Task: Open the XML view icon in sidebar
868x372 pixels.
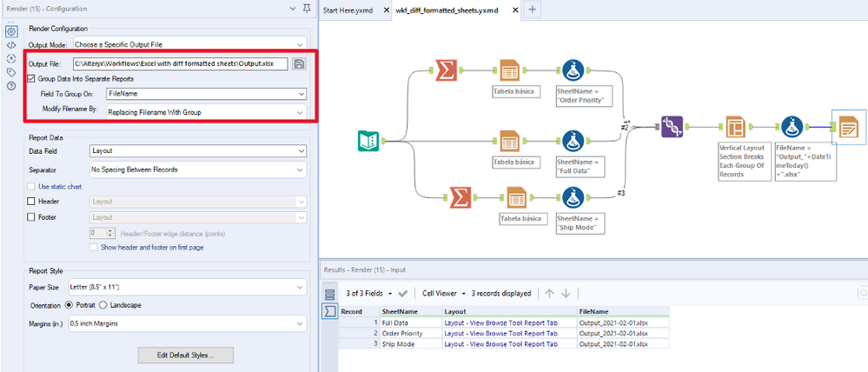Action: coord(11,45)
